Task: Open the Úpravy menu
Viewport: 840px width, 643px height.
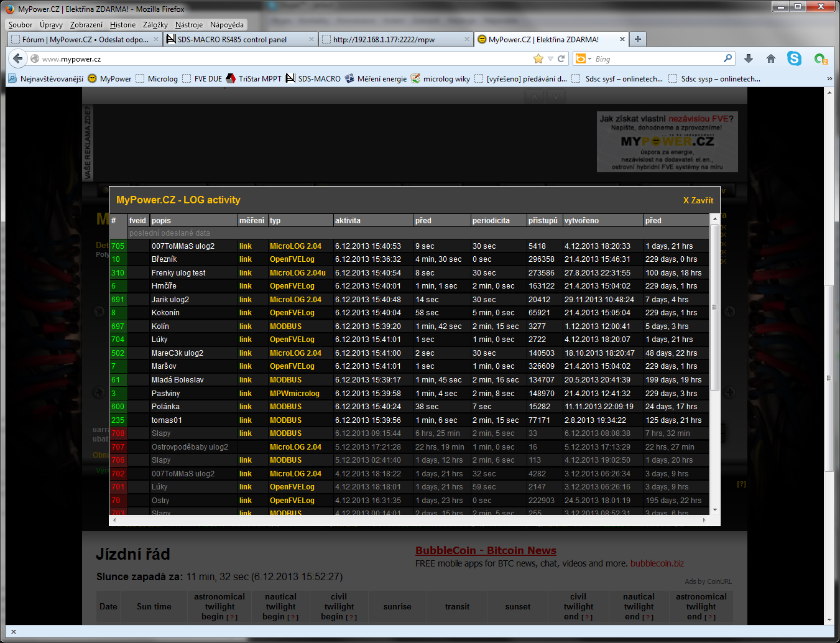Action: click(51, 25)
